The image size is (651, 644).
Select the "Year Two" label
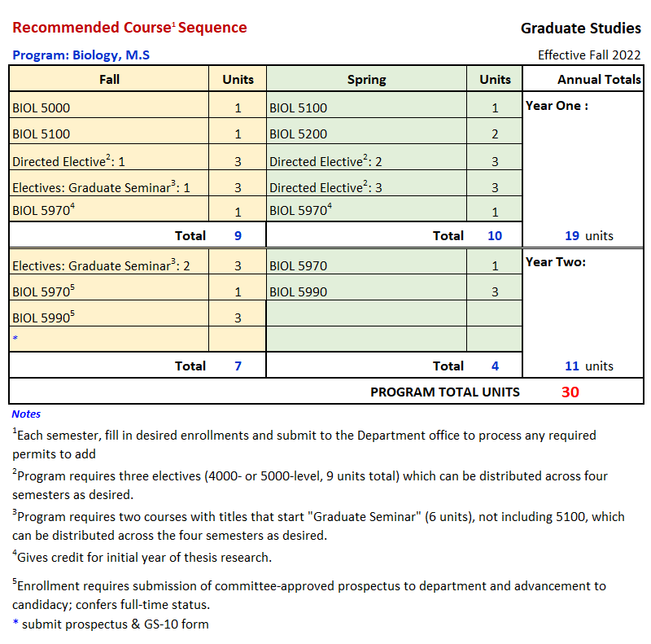click(557, 262)
